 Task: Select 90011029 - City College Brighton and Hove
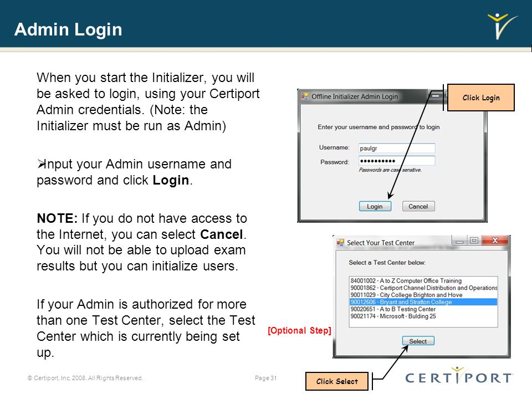423,295
